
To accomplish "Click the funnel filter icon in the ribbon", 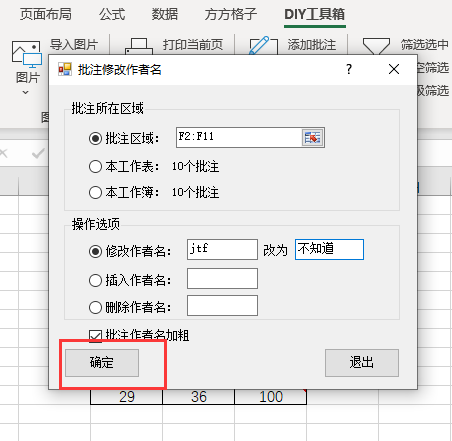I will (x=376, y=46).
